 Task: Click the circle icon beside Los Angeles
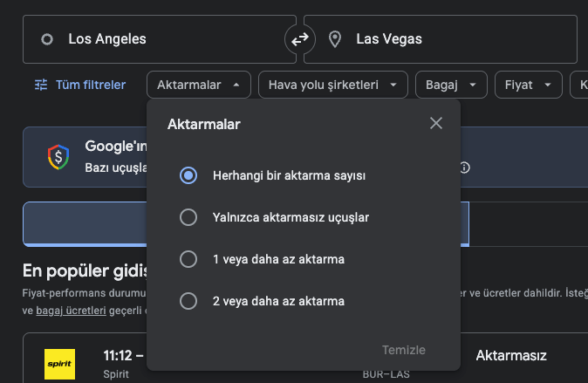point(47,39)
